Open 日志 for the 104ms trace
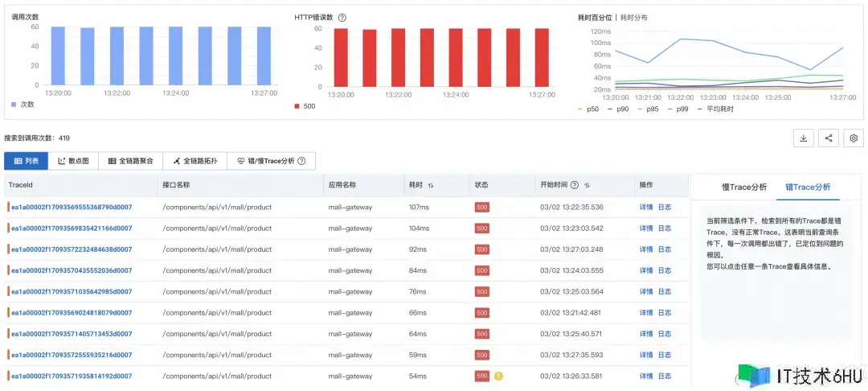This screenshot has height=391, width=868. pos(665,228)
